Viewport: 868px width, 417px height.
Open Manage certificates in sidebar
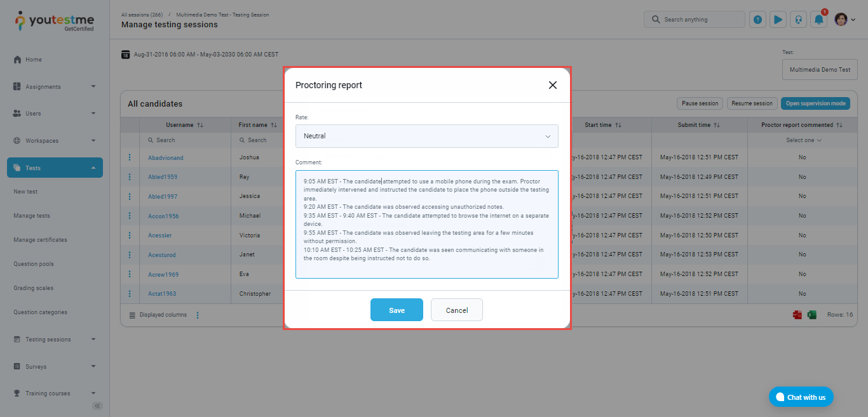point(40,240)
